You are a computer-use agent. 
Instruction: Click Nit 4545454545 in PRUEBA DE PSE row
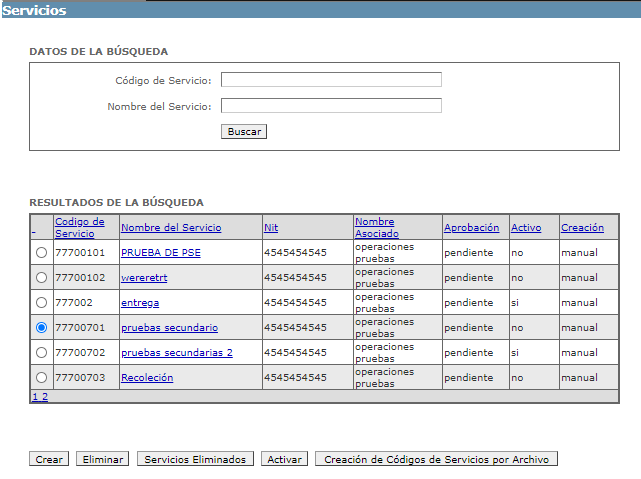pyautogui.click(x=295, y=253)
